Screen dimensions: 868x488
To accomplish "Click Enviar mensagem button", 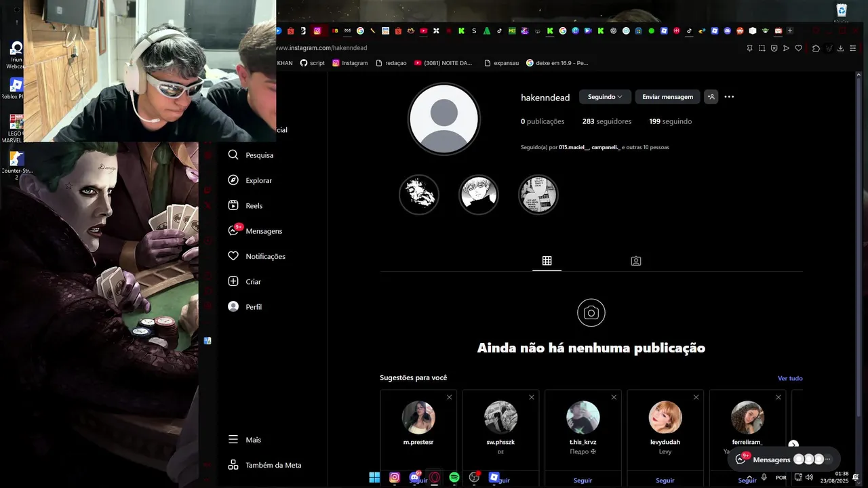I will pyautogui.click(x=667, y=97).
